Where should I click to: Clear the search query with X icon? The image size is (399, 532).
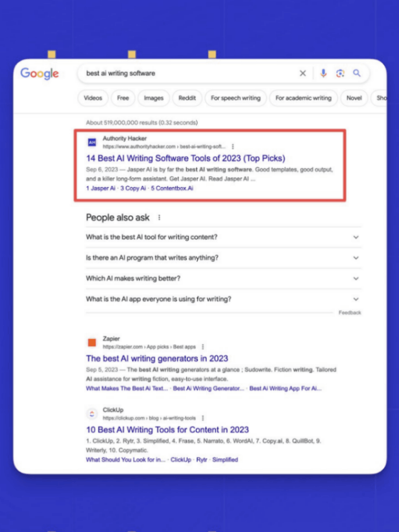303,73
